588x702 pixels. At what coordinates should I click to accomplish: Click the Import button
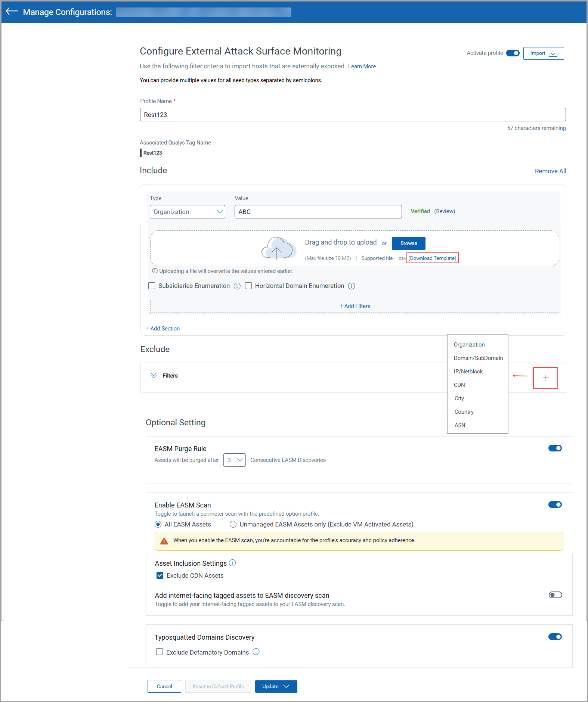click(544, 53)
